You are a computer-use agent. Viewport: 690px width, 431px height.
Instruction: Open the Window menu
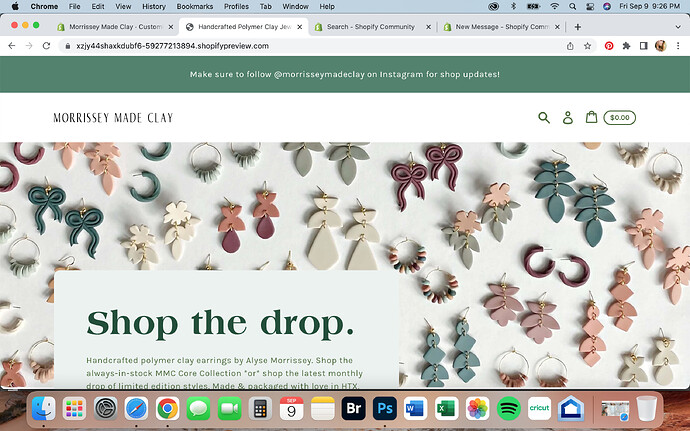295,7
